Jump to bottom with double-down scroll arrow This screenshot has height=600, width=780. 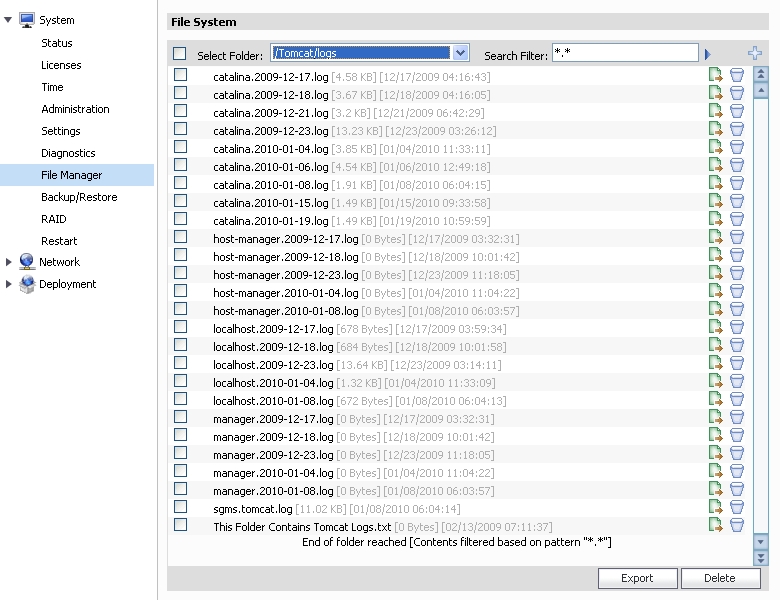[x=761, y=558]
